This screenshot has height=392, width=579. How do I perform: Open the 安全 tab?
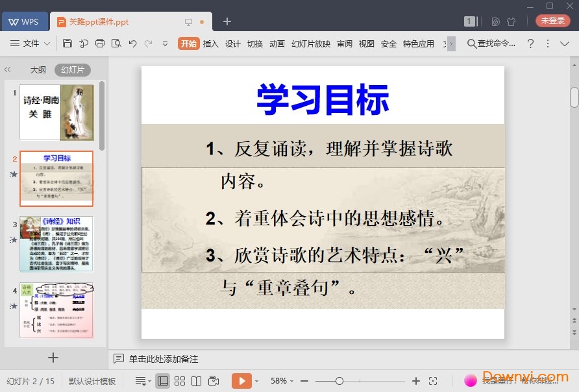coord(388,43)
